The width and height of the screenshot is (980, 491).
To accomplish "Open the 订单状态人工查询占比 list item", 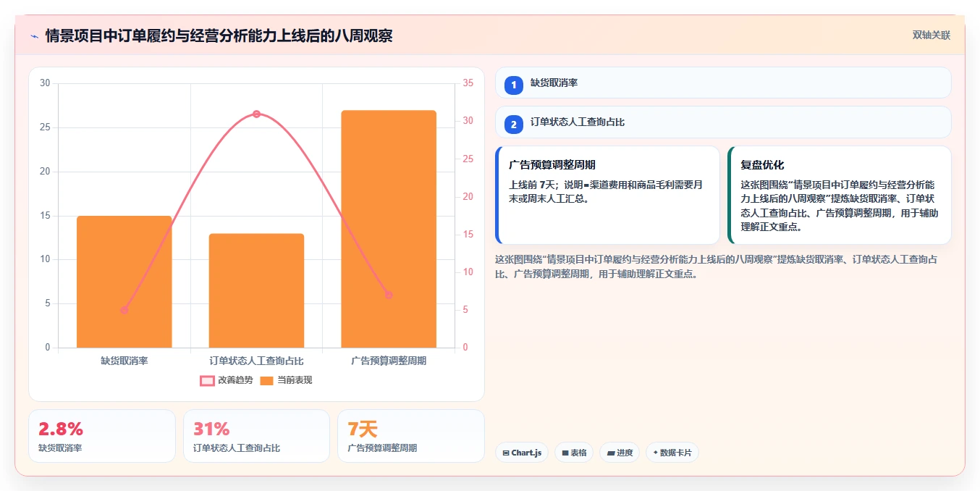I will pos(723,122).
